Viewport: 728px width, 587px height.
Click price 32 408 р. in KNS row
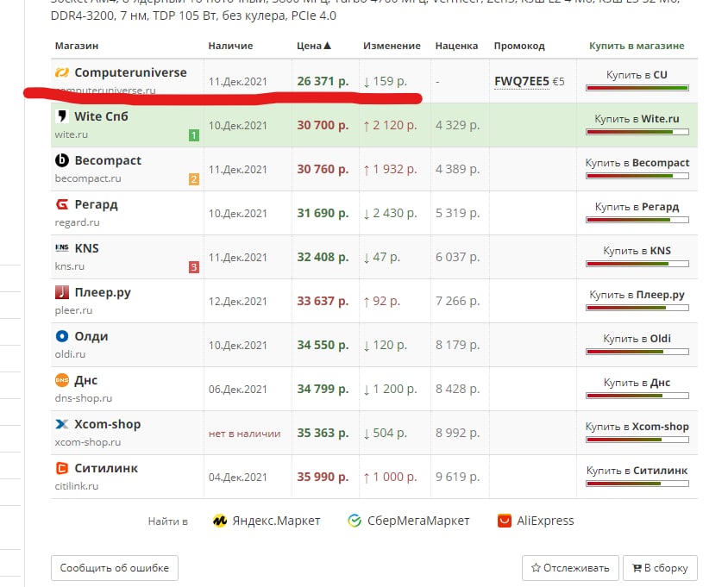tap(323, 257)
